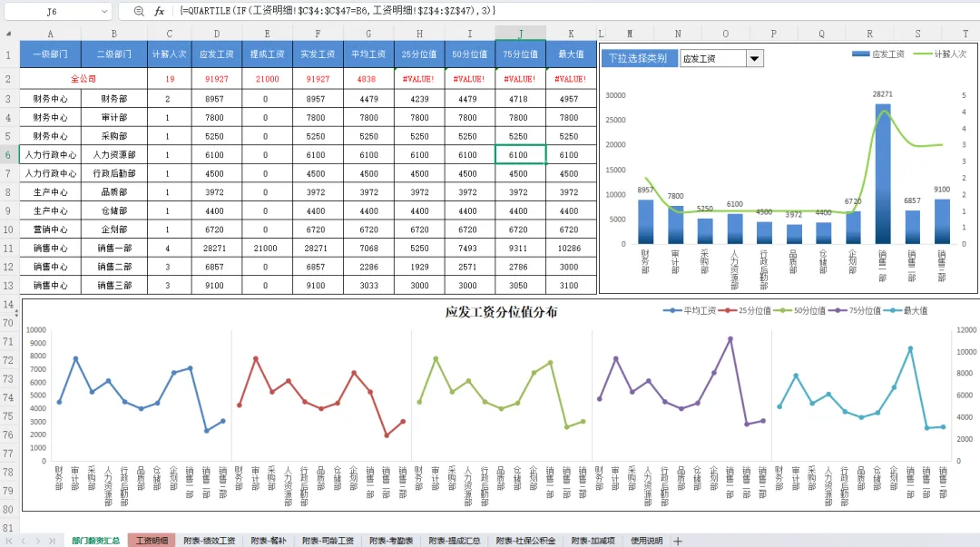Image resolution: width=980 pixels, height=547 pixels.
Task: Open the 使用说明 sheet tab
Action: tap(646, 541)
